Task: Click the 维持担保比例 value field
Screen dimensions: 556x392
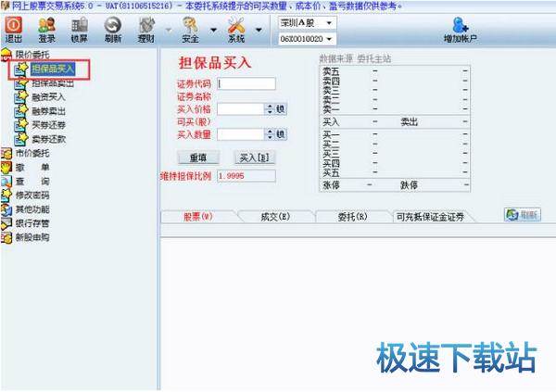Action: (x=246, y=176)
